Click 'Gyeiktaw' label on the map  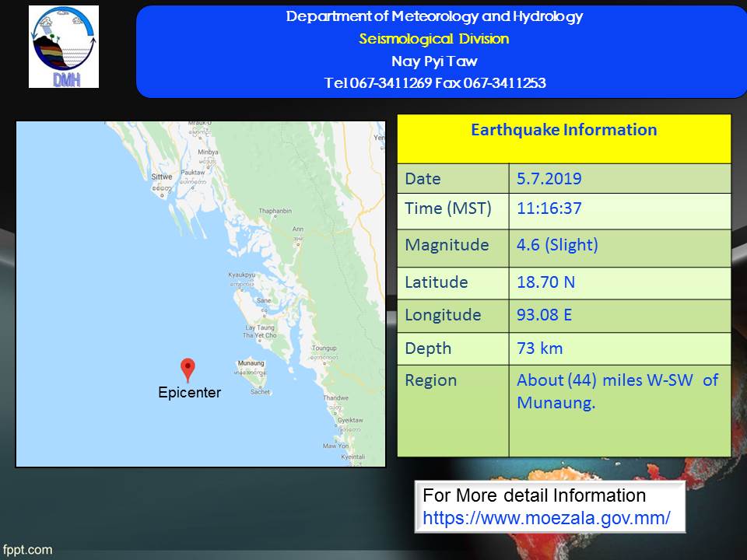[350, 420]
